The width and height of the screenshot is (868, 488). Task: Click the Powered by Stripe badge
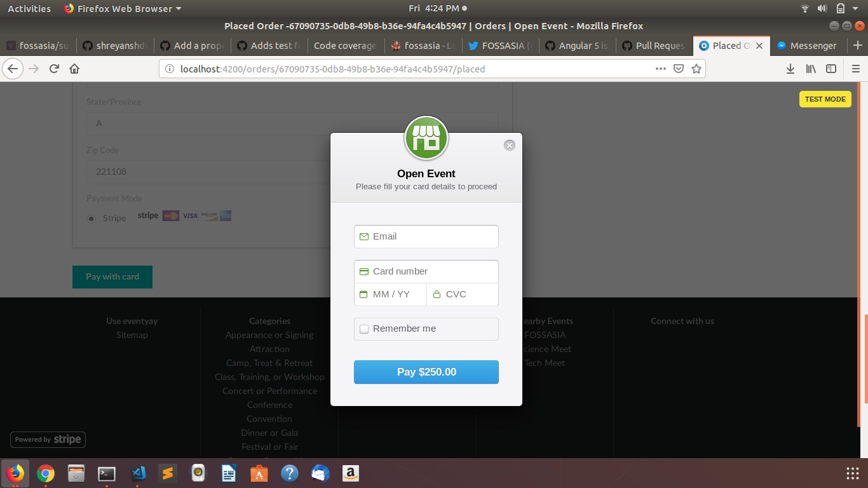pyautogui.click(x=48, y=440)
